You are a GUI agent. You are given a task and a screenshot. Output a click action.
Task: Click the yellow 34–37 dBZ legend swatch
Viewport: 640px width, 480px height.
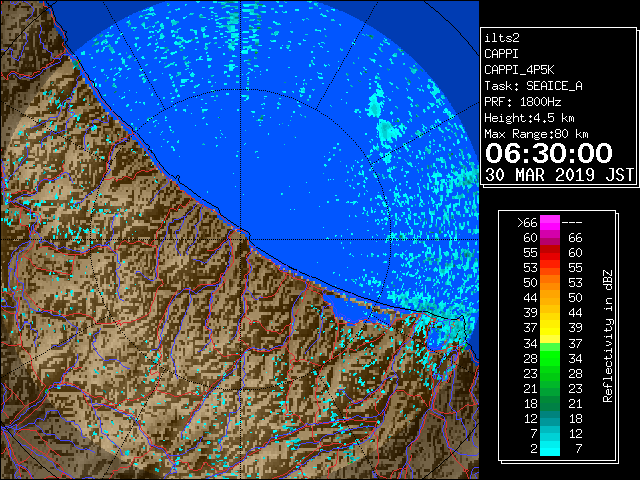click(x=550, y=336)
